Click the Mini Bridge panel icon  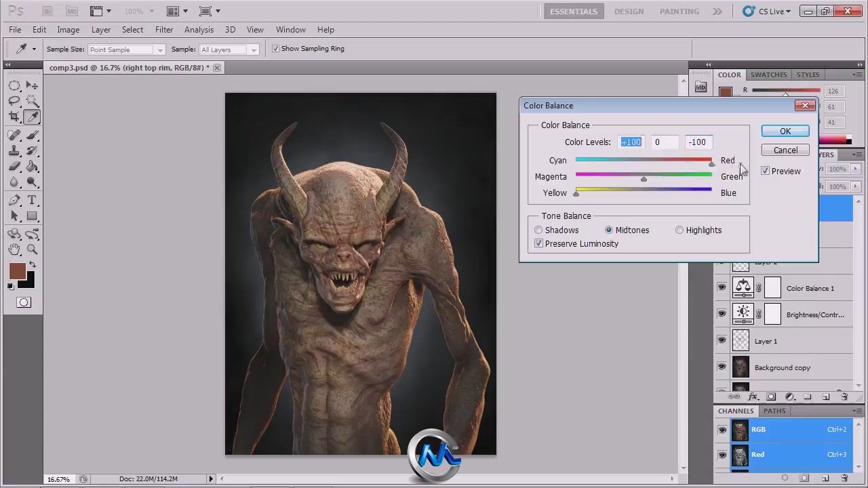tap(701, 87)
